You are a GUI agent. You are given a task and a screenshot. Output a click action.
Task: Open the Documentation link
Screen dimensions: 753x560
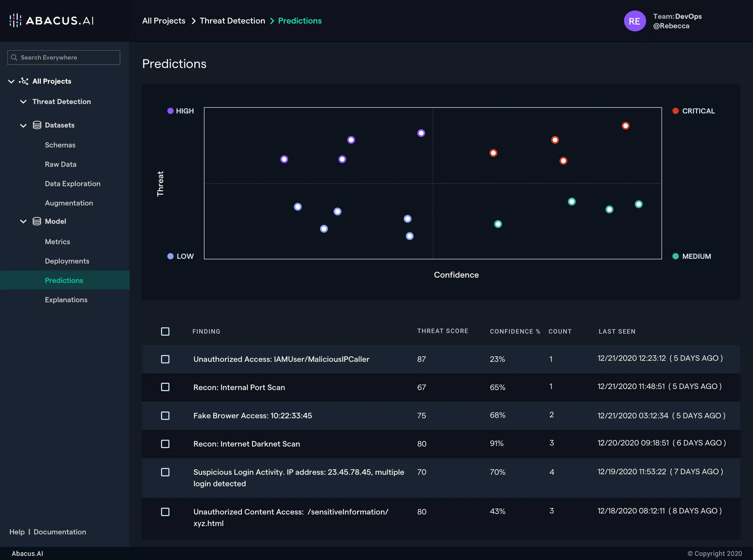point(60,532)
